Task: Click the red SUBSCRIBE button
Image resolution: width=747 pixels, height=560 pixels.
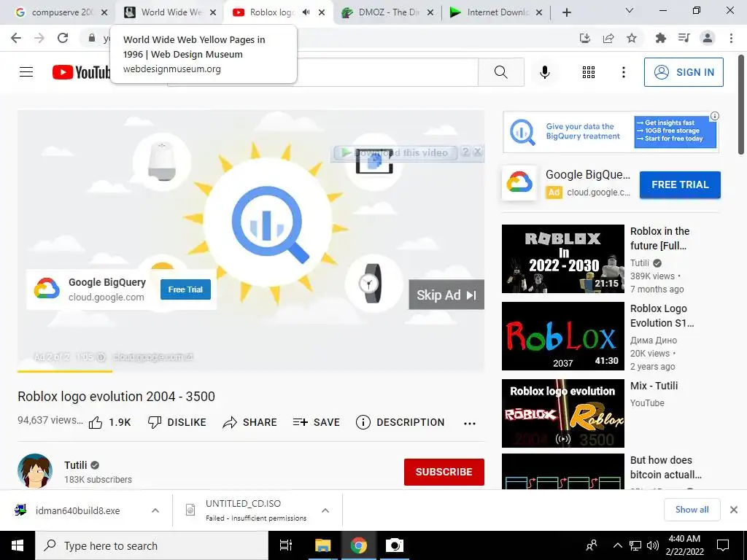Action: (x=444, y=472)
